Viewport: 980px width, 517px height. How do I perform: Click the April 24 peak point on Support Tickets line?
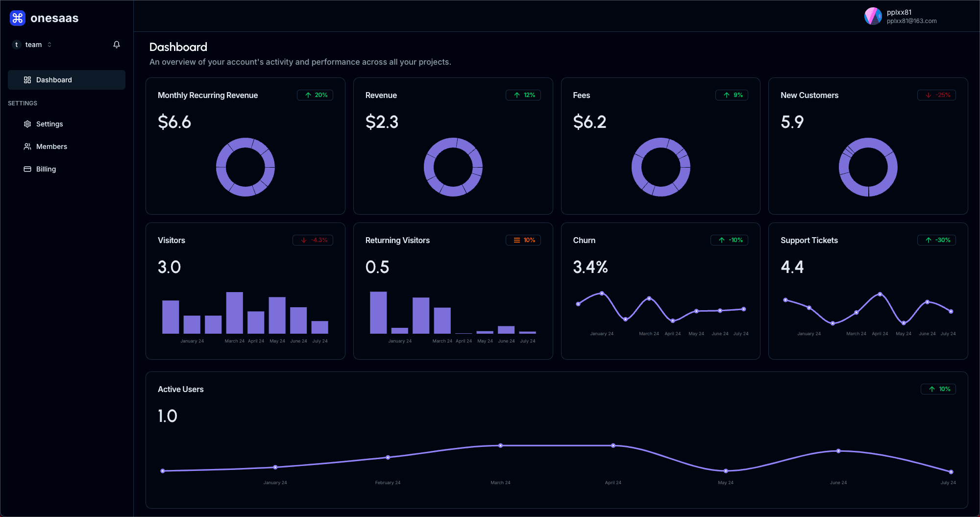[880, 295]
